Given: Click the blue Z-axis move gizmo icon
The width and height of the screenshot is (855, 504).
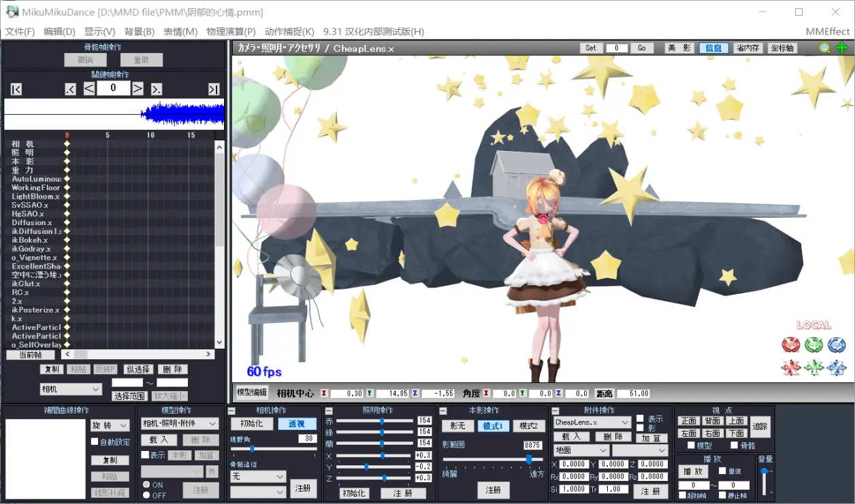Looking at the screenshot, I should coord(837,368).
